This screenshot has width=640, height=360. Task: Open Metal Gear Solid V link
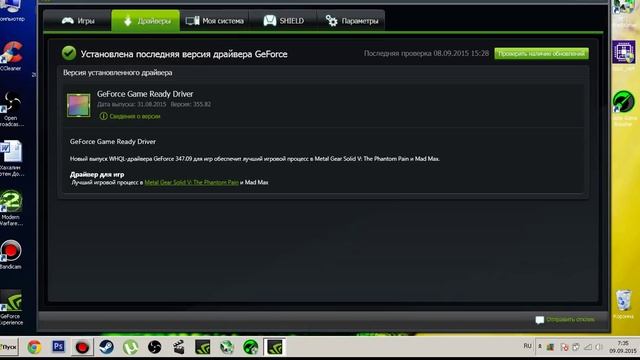[191, 182]
